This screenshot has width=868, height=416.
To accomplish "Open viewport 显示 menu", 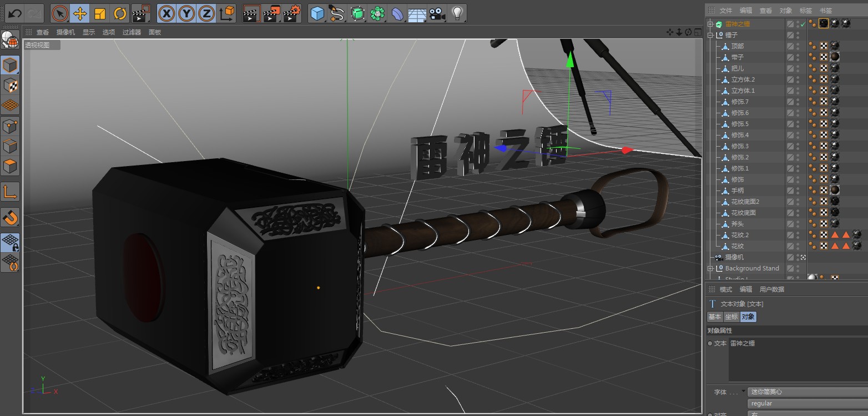I will (89, 32).
